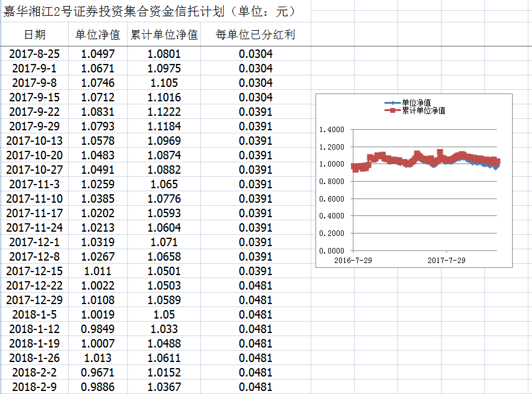Image resolution: width=532 pixels, height=394 pixels.
Task: Click the 单位净值 legend entry in chart
Action: pos(416,103)
